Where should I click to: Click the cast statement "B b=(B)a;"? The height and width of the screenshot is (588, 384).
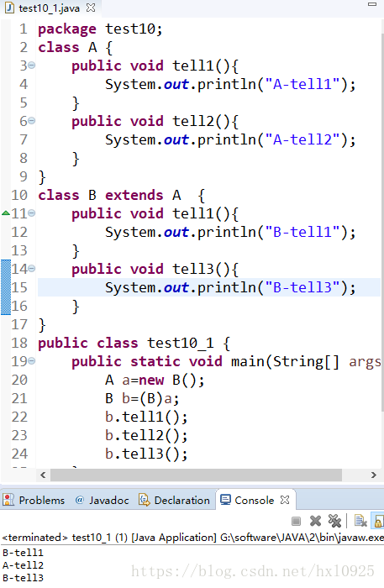[142, 398]
